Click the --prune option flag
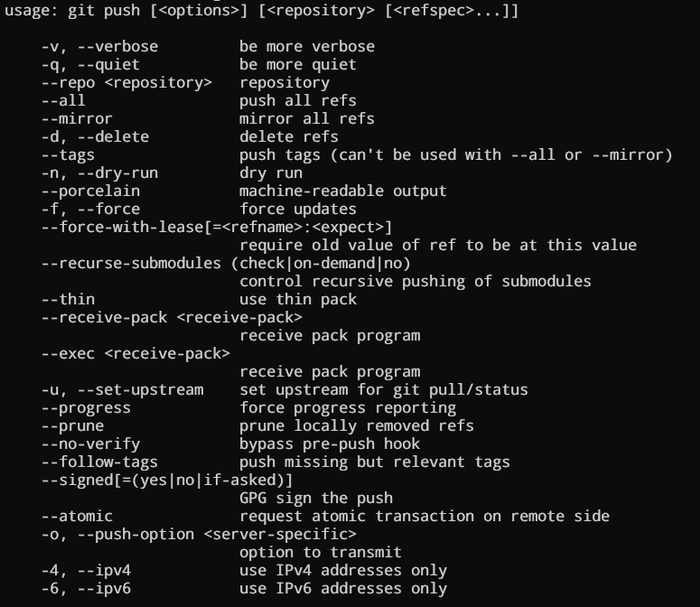This screenshot has height=607, width=700. 72,426
